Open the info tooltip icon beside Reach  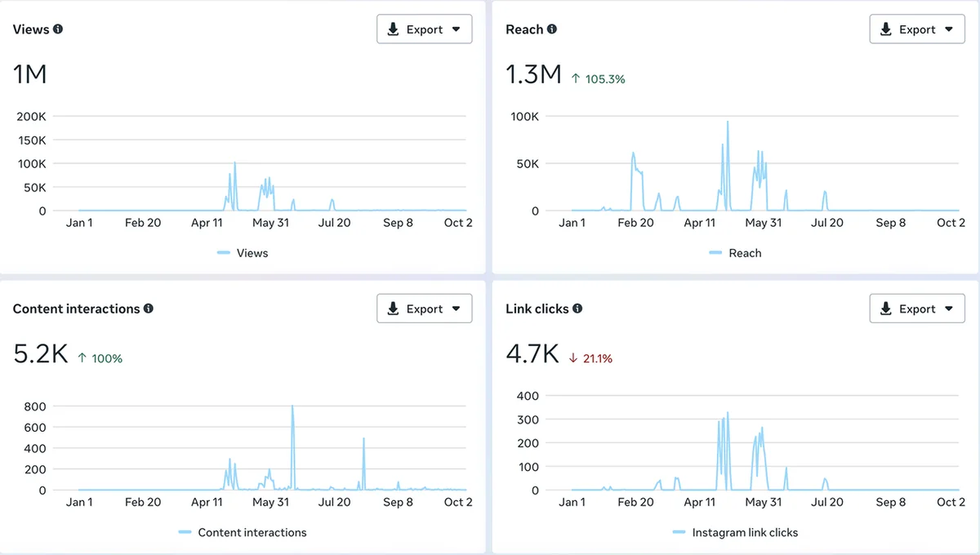pos(552,29)
